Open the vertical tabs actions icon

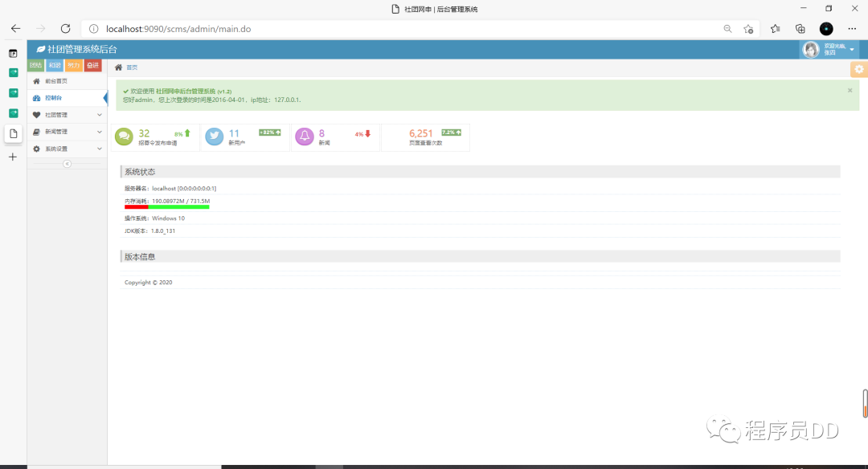point(14,54)
